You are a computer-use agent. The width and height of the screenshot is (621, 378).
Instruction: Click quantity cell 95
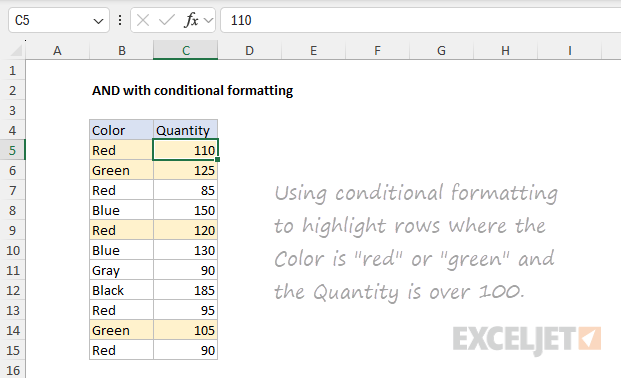pyautogui.click(x=185, y=310)
